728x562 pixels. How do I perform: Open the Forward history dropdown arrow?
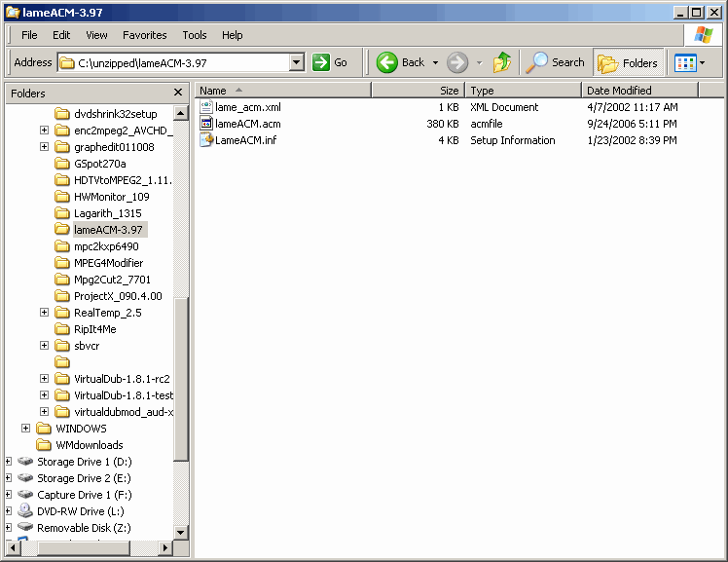point(479,62)
